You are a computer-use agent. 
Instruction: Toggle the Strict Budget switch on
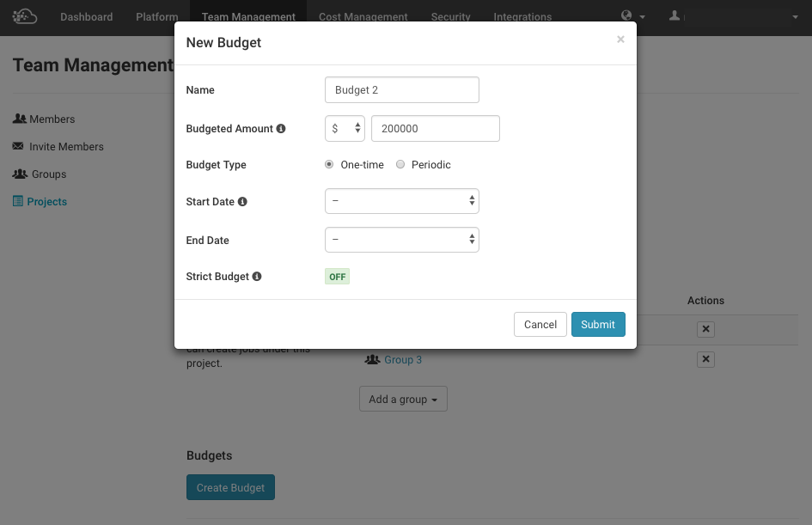click(337, 277)
